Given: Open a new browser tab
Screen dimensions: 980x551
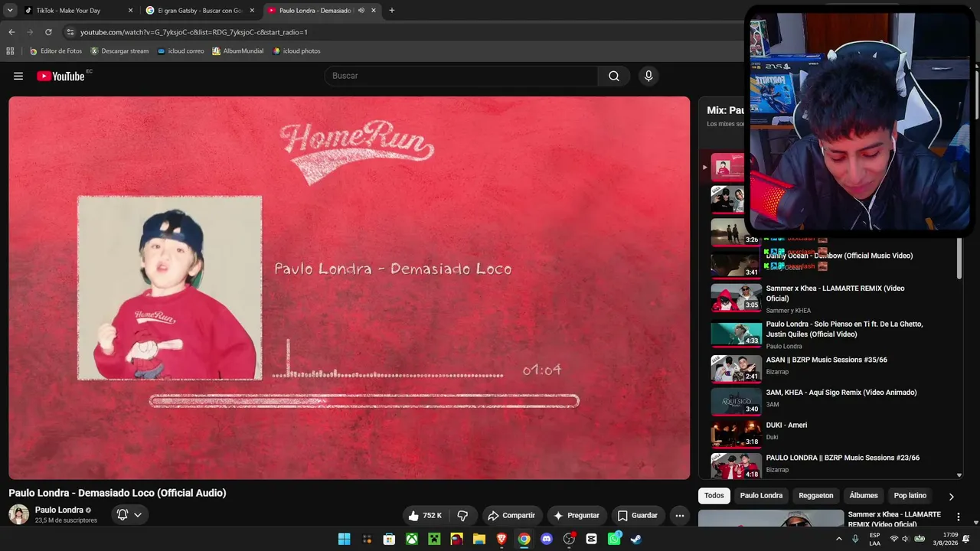Looking at the screenshot, I should [392, 11].
